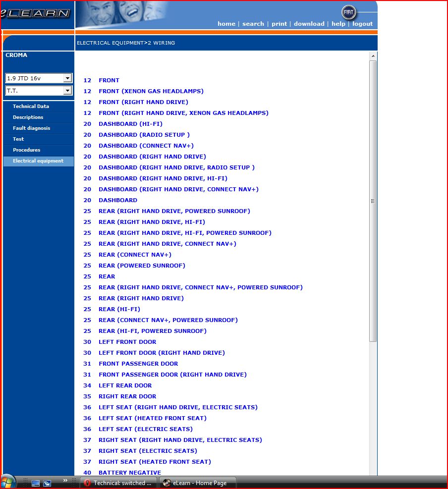Open REAR (RIGHT HAND DRIVE, CONNECT NAV+)
Viewport: 448px width, 489px height.
(168, 244)
